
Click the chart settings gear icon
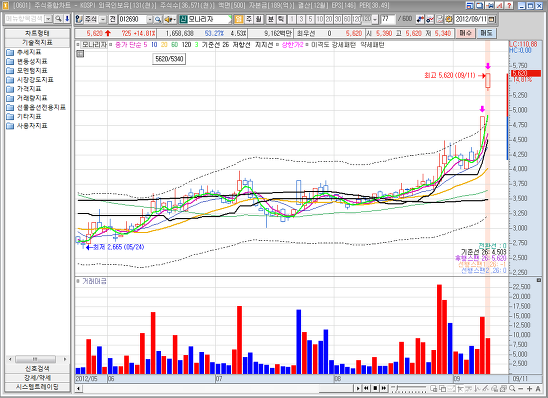pos(449,19)
